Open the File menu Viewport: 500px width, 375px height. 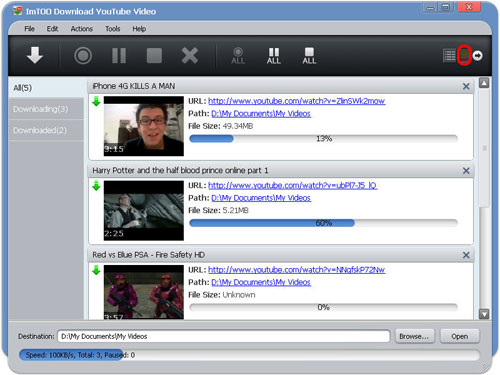coord(29,29)
